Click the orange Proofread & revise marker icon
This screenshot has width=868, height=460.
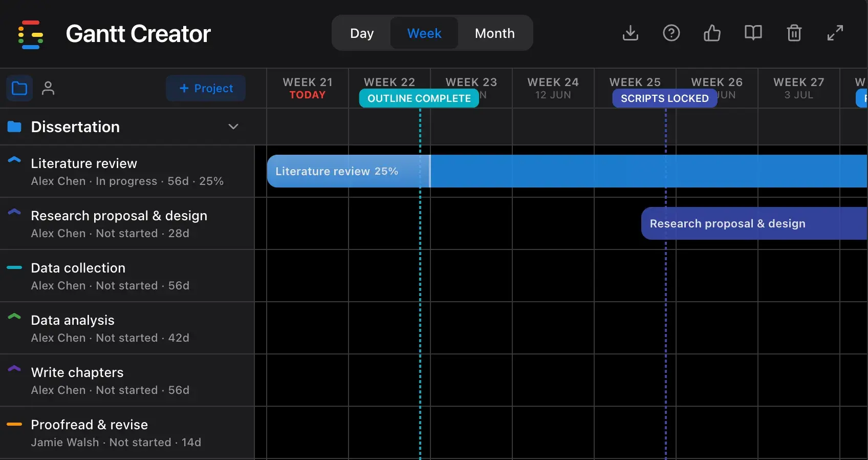point(14,424)
